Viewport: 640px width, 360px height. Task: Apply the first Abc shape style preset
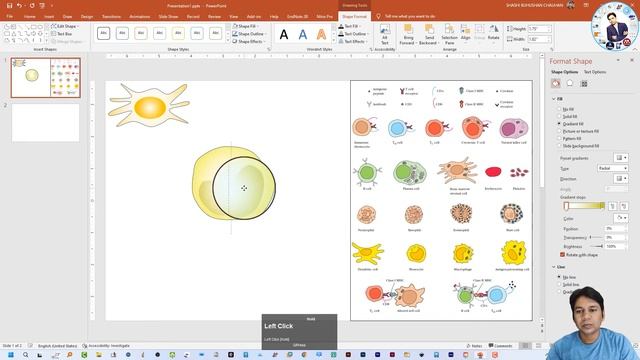[x=104, y=33]
